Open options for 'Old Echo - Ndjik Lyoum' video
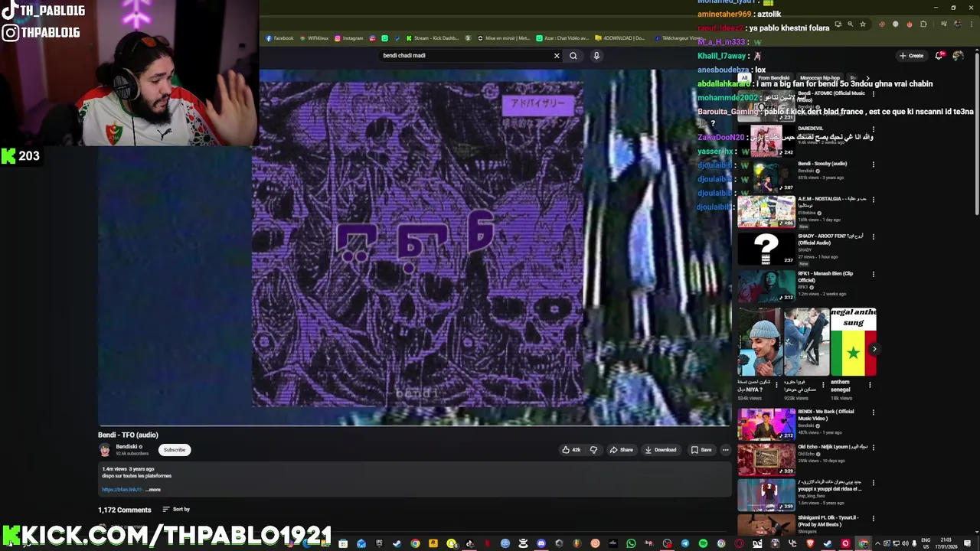The image size is (980, 551). [x=873, y=448]
